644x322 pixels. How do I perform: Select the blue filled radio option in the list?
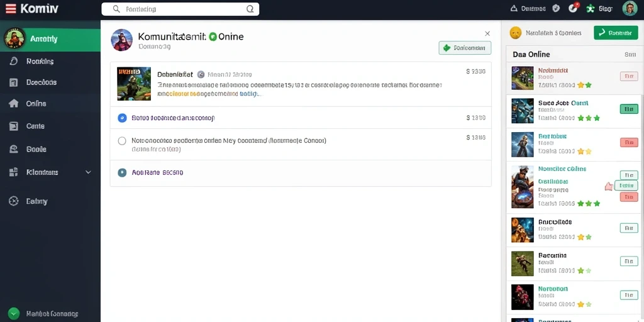[122, 118]
